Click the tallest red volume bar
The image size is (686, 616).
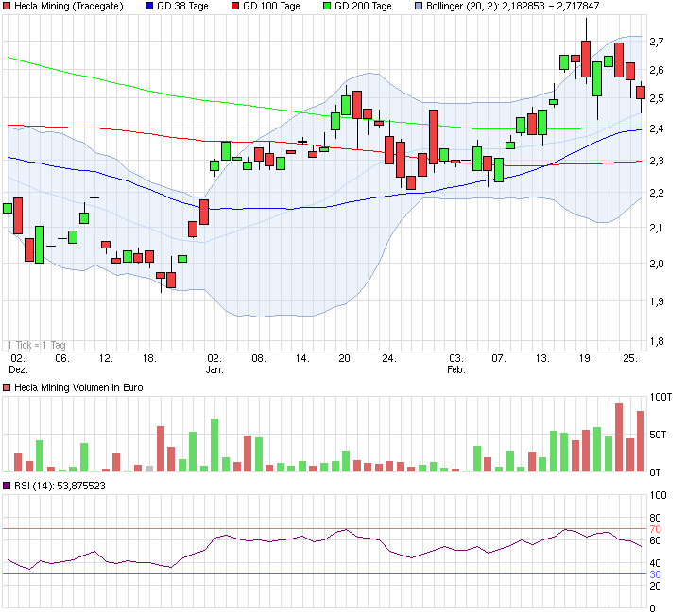pyautogui.click(x=619, y=437)
